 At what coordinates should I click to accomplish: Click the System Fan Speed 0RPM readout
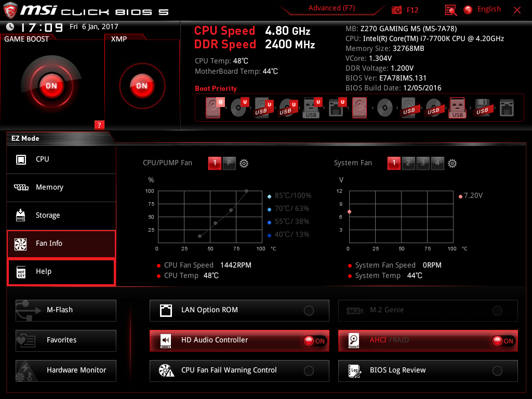click(x=398, y=265)
